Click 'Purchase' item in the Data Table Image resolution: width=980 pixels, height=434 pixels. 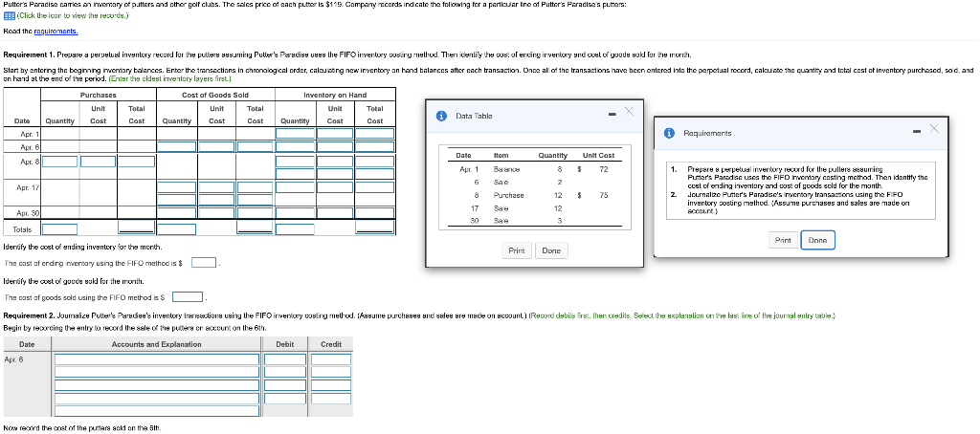click(x=509, y=195)
